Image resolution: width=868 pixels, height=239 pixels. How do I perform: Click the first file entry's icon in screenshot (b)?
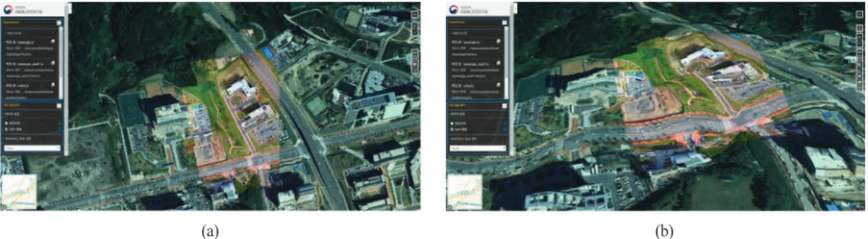pyautogui.click(x=498, y=42)
